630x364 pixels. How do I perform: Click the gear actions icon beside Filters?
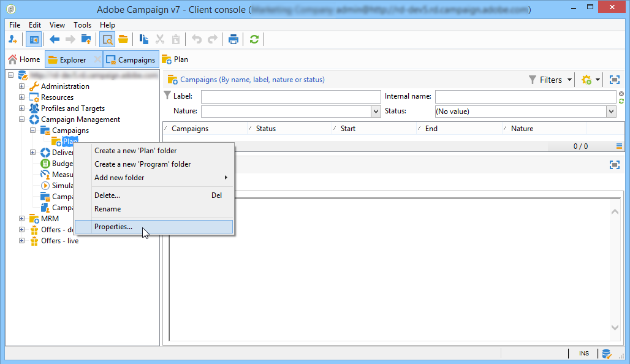[586, 80]
